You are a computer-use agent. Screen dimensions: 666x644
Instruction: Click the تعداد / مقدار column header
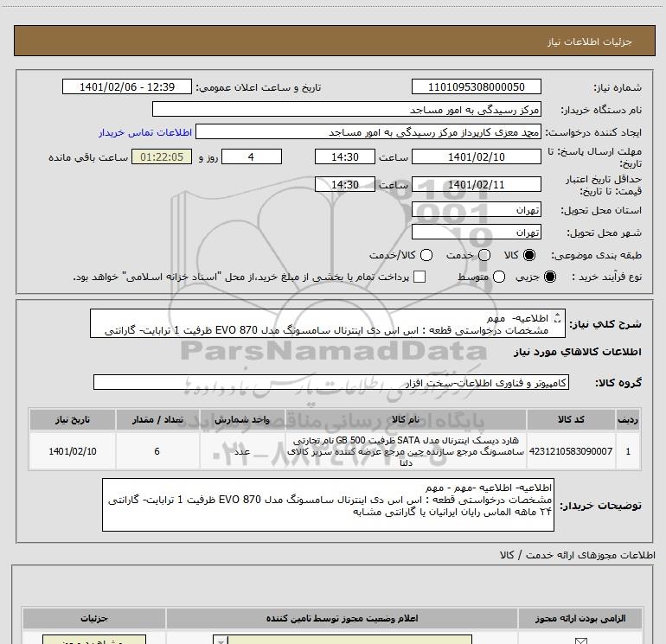(157, 419)
